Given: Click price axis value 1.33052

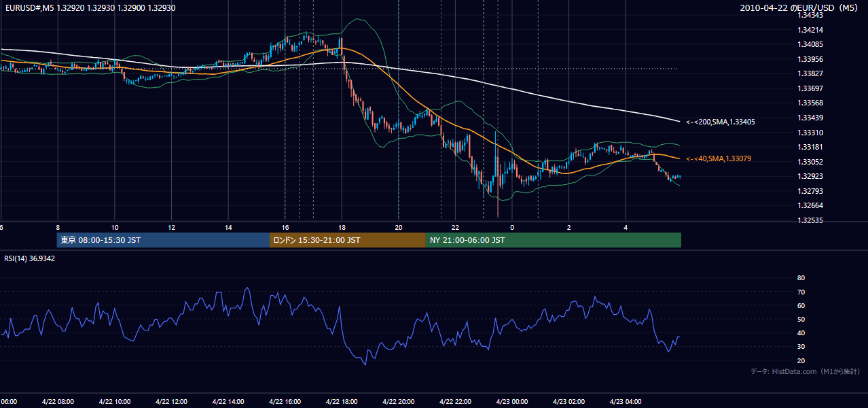Looking at the screenshot, I should point(810,162).
